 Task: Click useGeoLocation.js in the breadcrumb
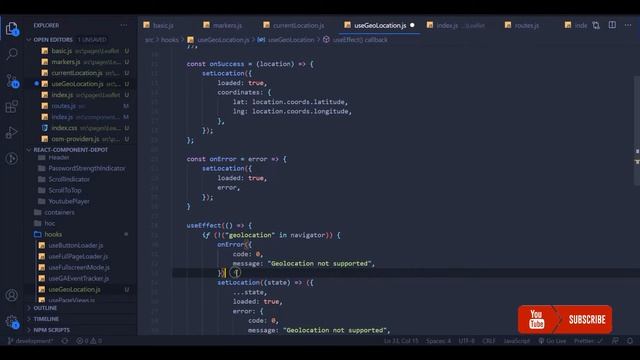[x=223, y=40]
